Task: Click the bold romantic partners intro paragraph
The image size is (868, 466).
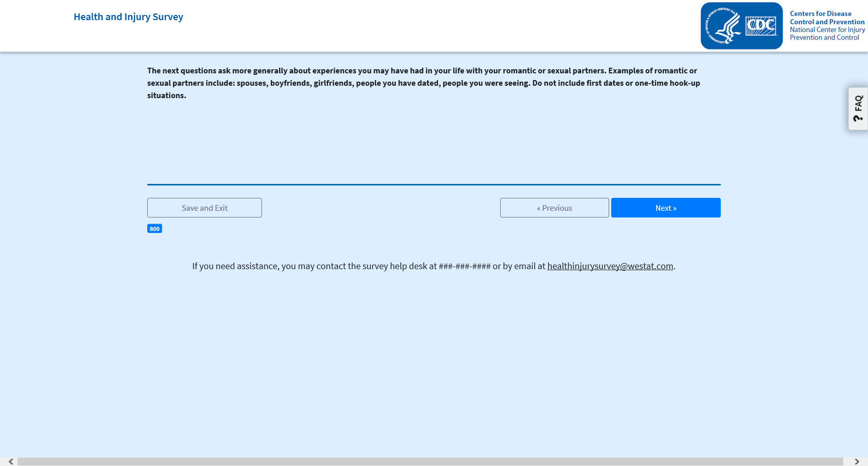Action: click(x=424, y=83)
